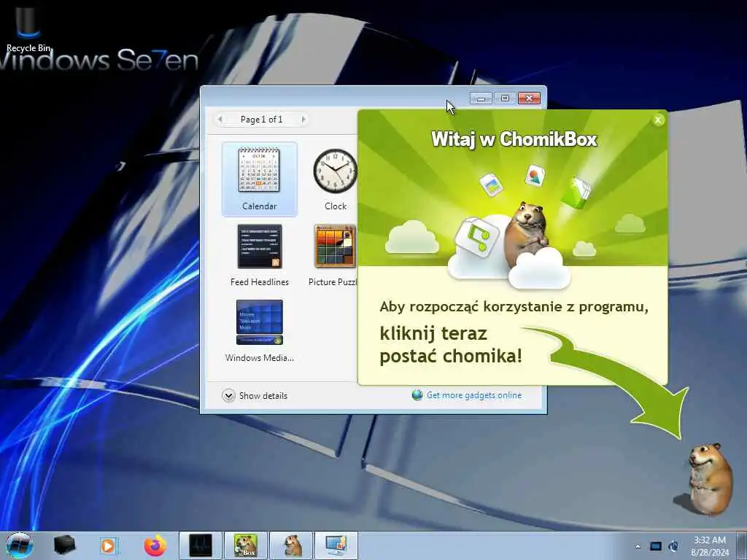Choose the Feed Headlines gadget
The height and width of the screenshot is (560, 747).
click(x=259, y=255)
